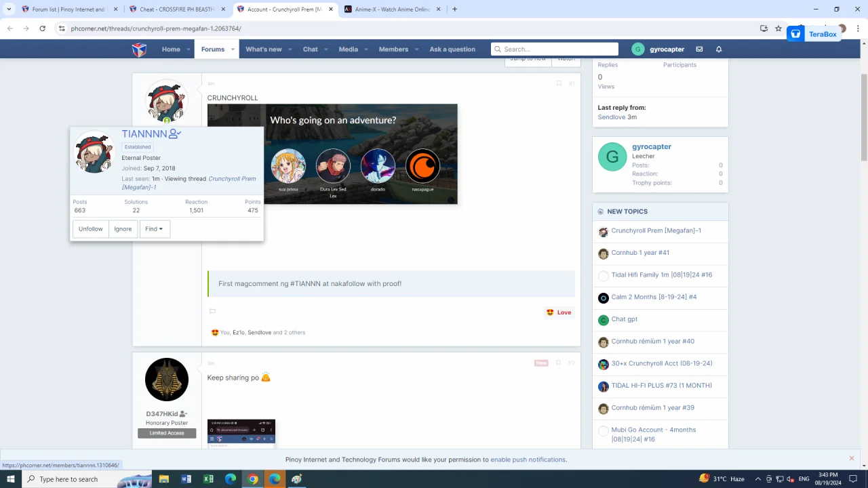Screen dimensions: 868x488
Task: Open Google Chrome taskbar icon
Action: point(252,479)
